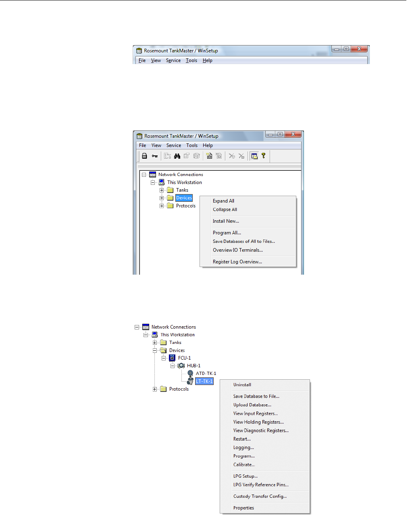Collapse Network Connections in the toolbar window tree
Viewport: 414px width, 532px height.
(144, 175)
